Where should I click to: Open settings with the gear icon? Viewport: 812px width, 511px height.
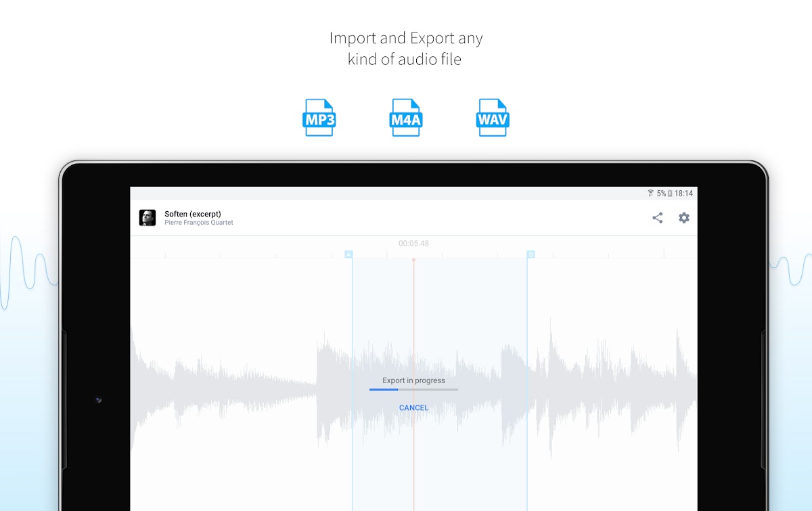point(684,218)
